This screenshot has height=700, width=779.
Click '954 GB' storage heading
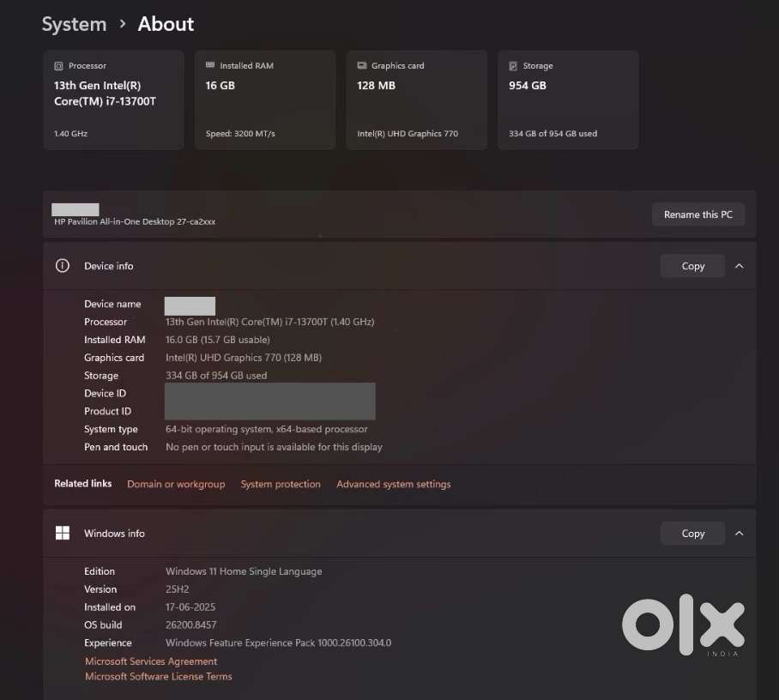[527, 86]
